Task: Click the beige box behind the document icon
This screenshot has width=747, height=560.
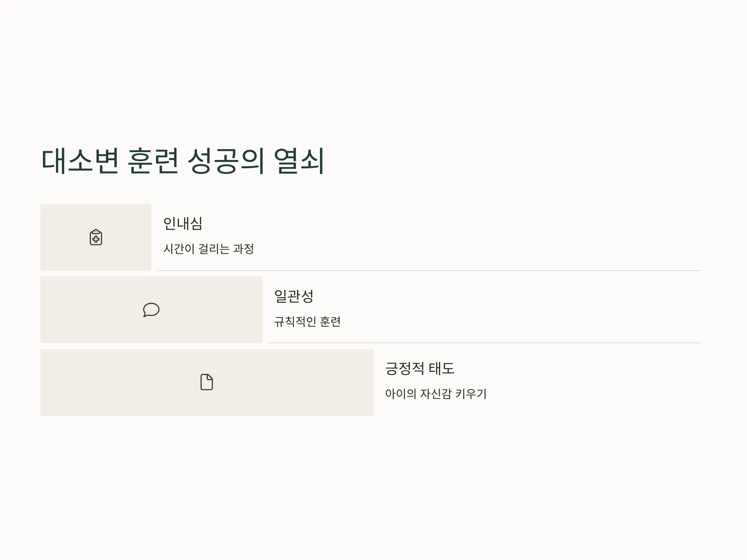Action: (x=207, y=382)
